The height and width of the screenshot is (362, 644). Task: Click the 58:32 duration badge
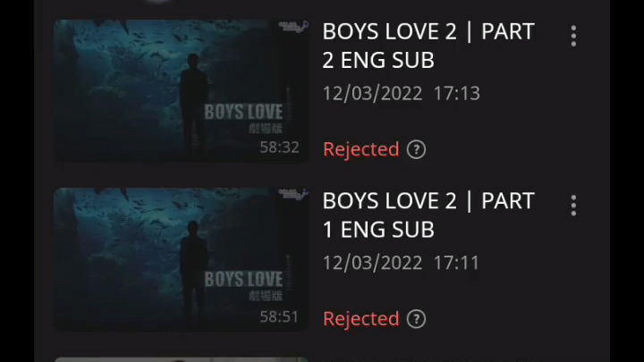coord(279,147)
